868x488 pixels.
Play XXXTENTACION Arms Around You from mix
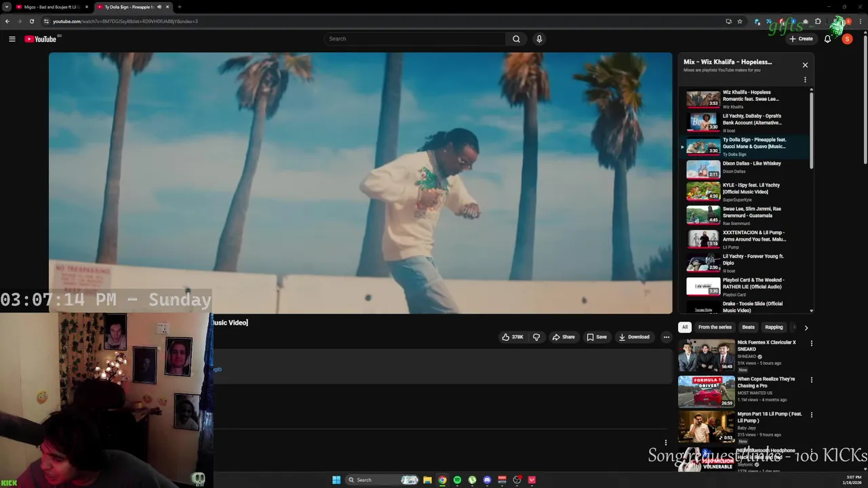[745, 239]
